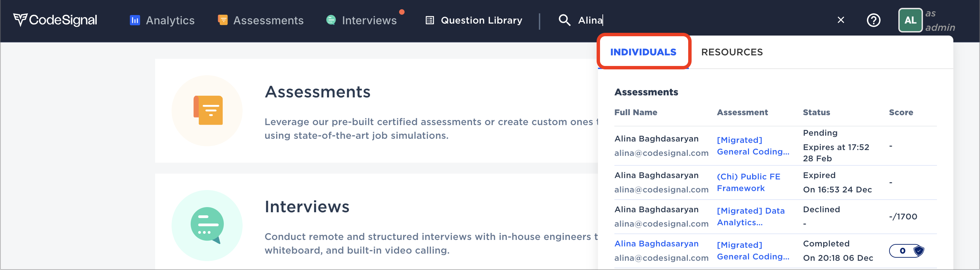Click the Analytics bar chart icon
980x270 pixels.
(x=135, y=20)
